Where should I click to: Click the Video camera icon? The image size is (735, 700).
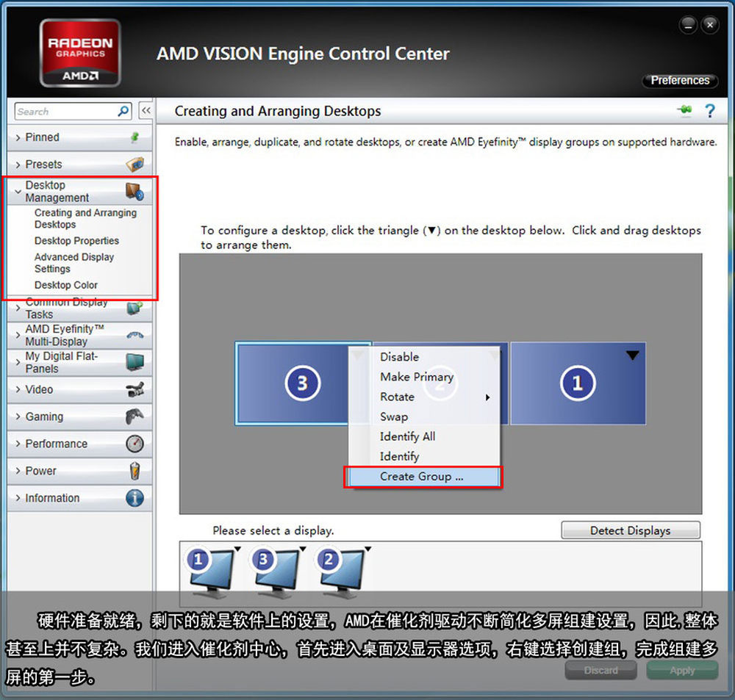(135, 389)
